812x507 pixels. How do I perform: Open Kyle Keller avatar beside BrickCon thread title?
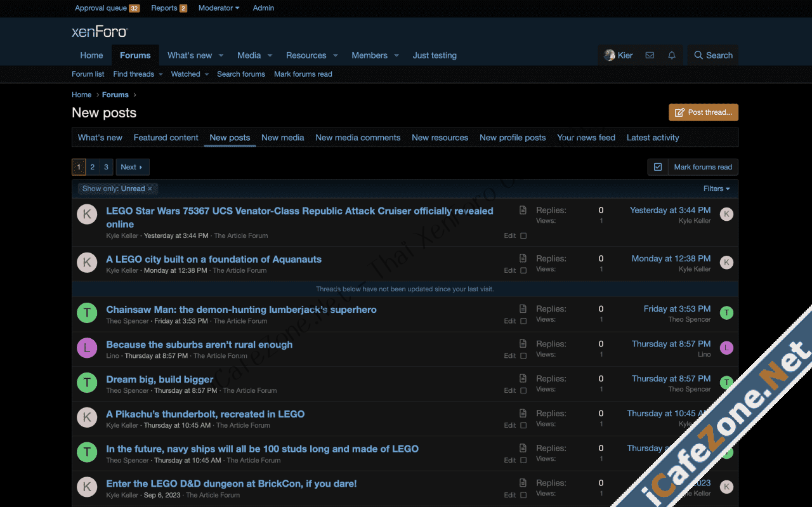pyautogui.click(x=87, y=487)
